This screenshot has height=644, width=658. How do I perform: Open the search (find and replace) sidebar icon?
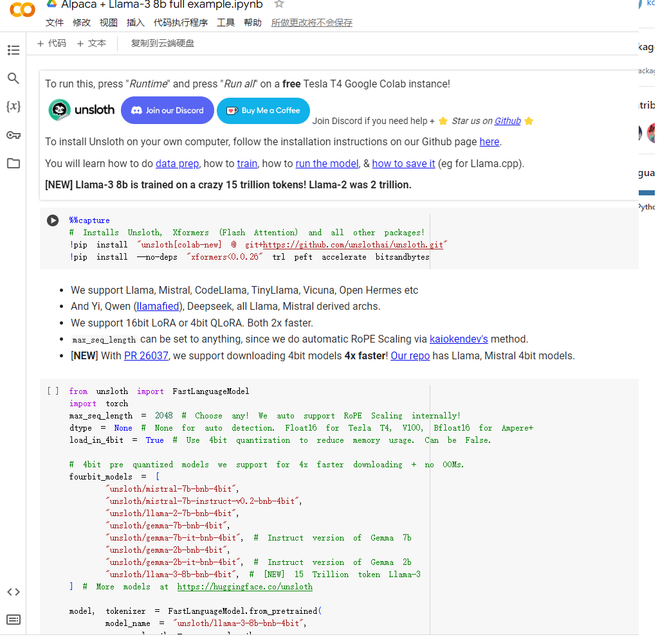14,78
